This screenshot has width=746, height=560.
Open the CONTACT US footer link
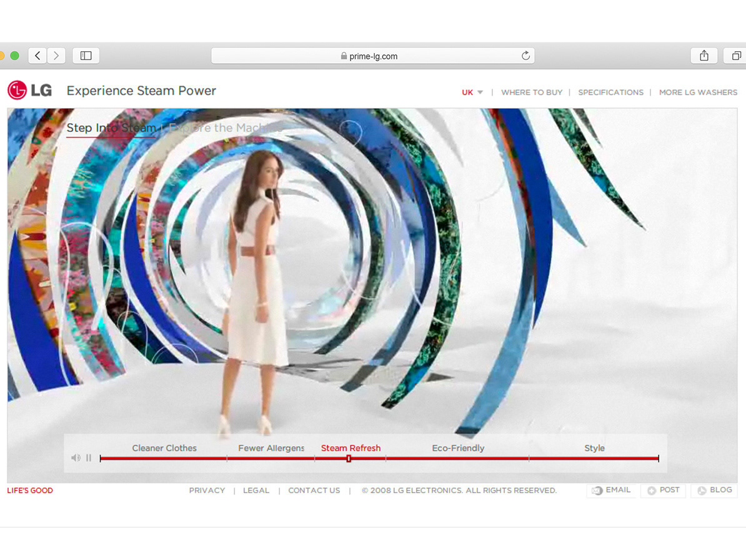coord(314,490)
